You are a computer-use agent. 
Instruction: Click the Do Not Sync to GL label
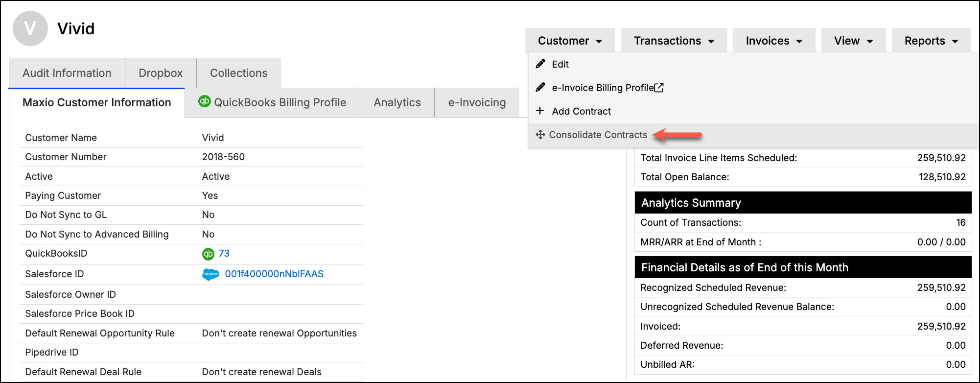point(66,215)
